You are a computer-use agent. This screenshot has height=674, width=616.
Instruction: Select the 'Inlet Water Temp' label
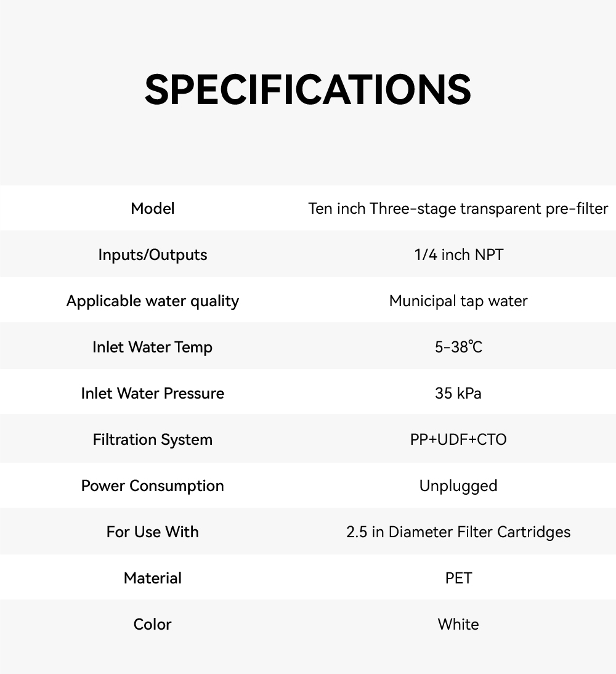(153, 347)
